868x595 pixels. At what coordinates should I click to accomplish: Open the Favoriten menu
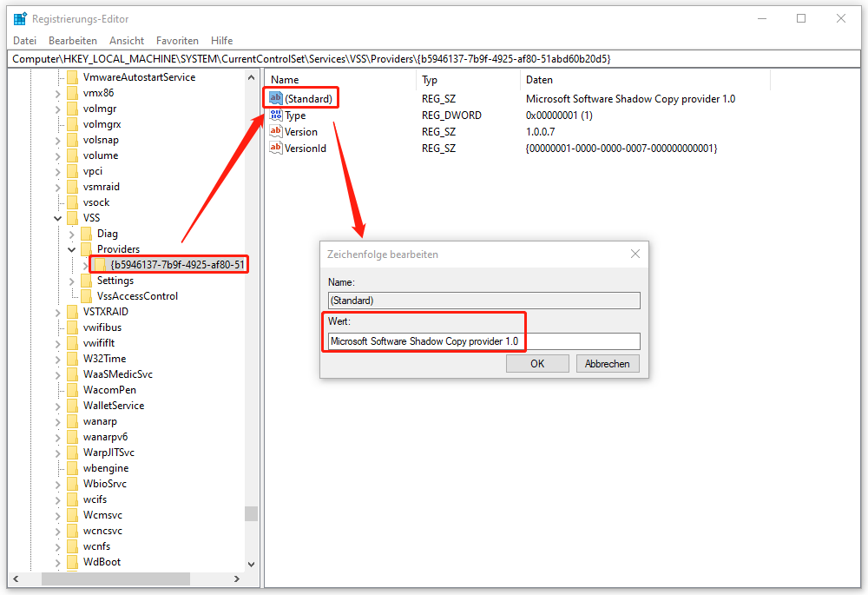coord(177,41)
